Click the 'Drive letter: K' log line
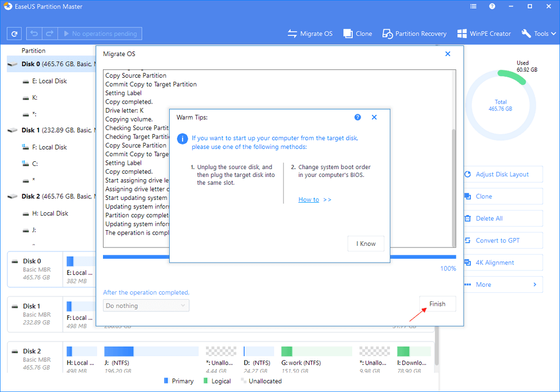This screenshot has height=392, width=560. point(124,110)
